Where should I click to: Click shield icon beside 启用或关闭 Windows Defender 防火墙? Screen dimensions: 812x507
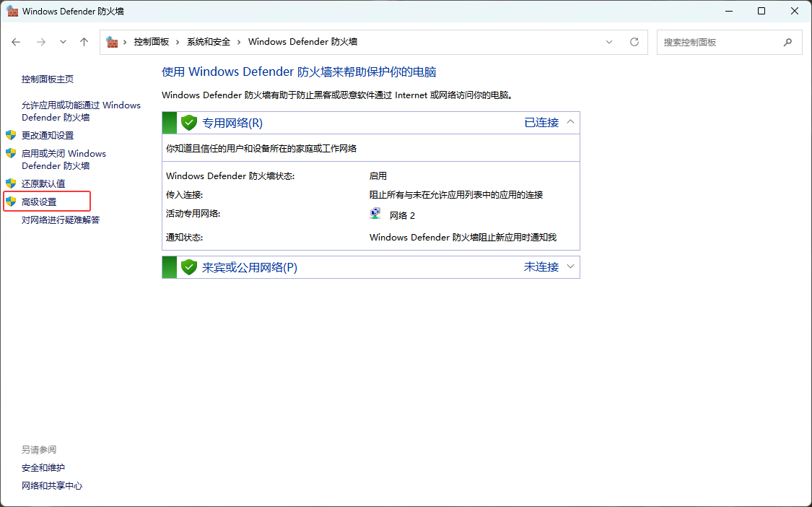coord(11,153)
